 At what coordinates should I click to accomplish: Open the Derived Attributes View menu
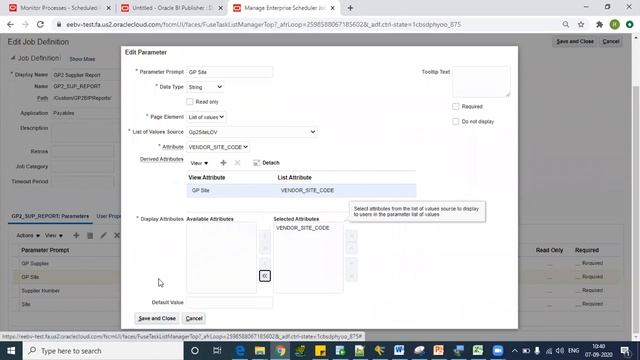pyautogui.click(x=199, y=163)
